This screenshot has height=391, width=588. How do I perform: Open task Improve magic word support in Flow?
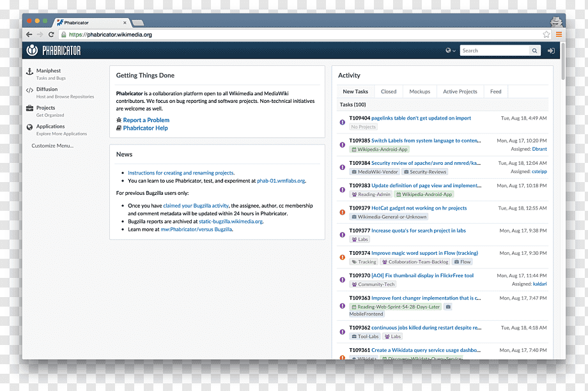point(424,253)
